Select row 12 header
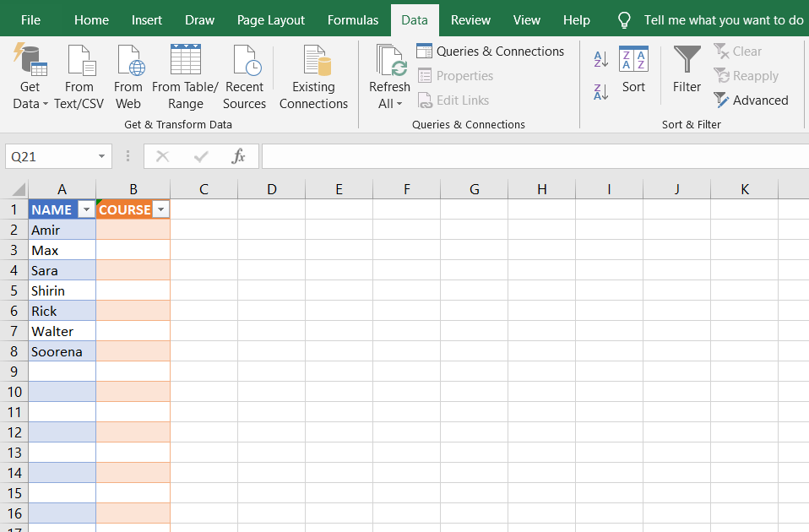Screen dimensions: 809x532 [14, 432]
